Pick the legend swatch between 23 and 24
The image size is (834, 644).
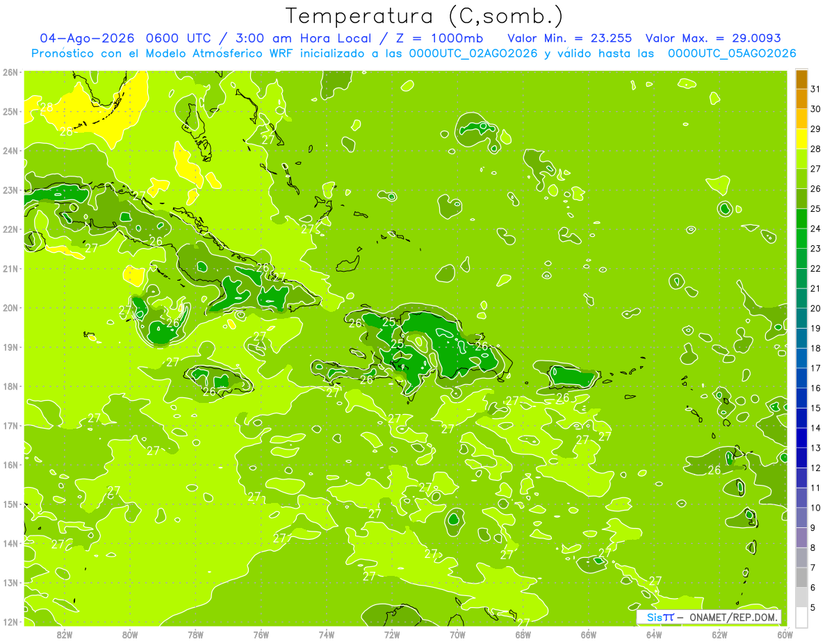801,238
